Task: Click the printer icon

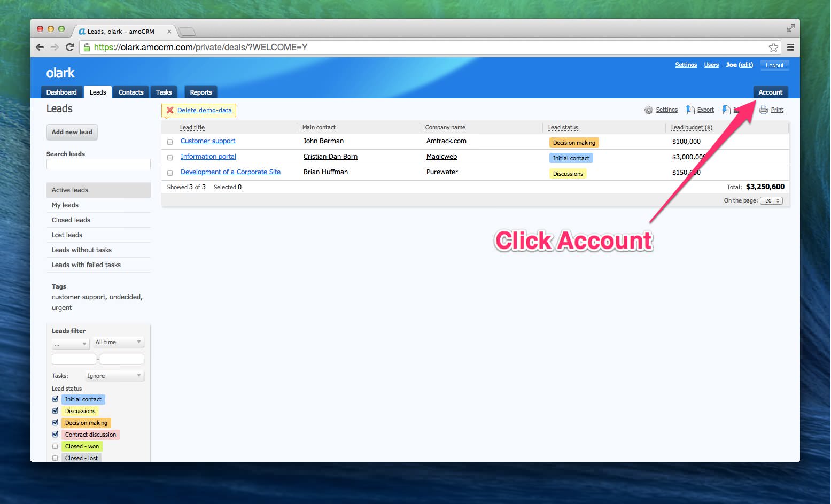Action: (763, 110)
